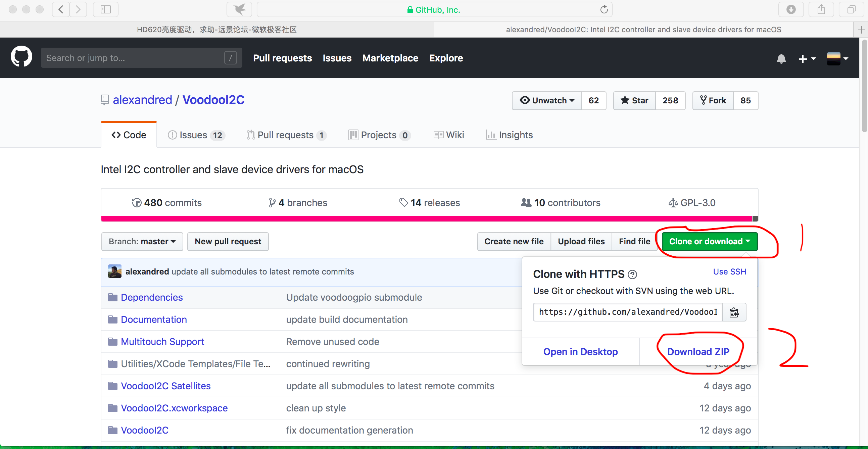
Task: Click New pull request button
Action: tap(228, 242)
